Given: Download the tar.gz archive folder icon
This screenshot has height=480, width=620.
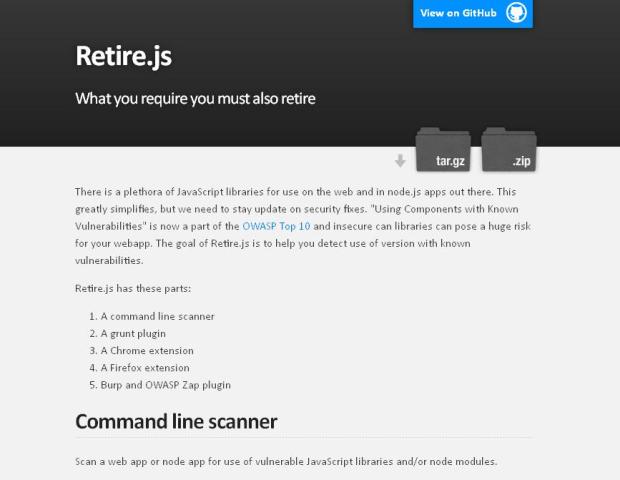Looking at the screenshot, I should pyautogui.click(x=442, y=149).
